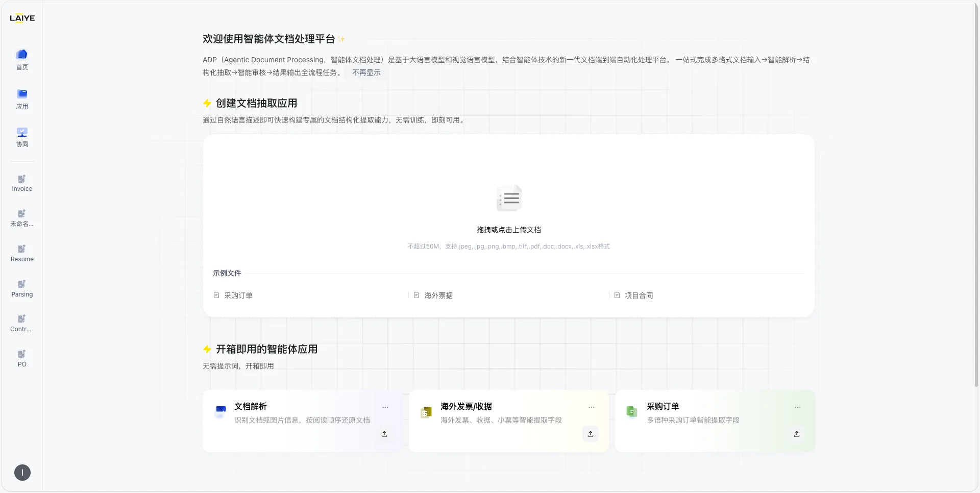Screen dimensions: 980x493
Task: Click the 示例文件 label
Action: (x=227, y=273)
